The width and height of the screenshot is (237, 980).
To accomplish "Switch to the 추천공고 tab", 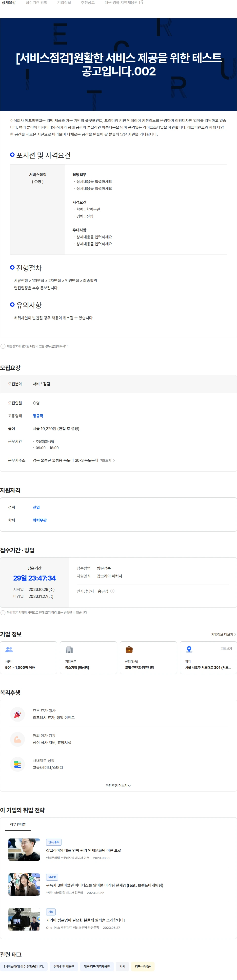I will [88, 3].
